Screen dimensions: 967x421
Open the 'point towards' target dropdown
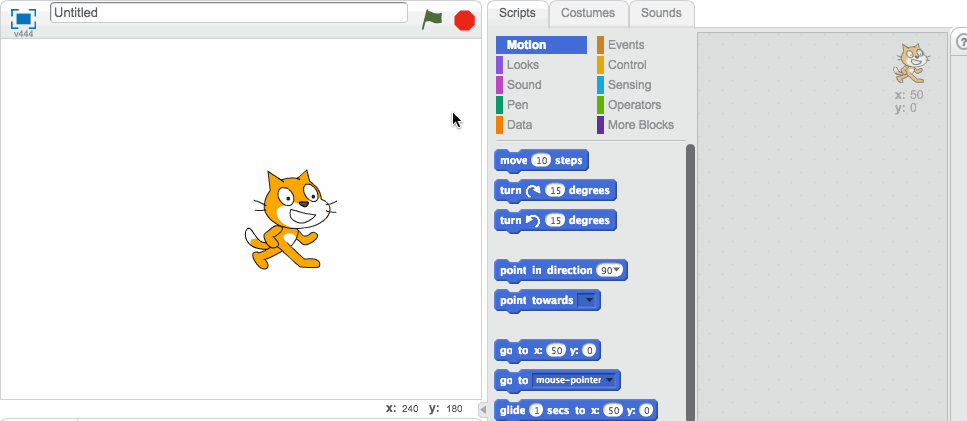click(x=586, y=300)
